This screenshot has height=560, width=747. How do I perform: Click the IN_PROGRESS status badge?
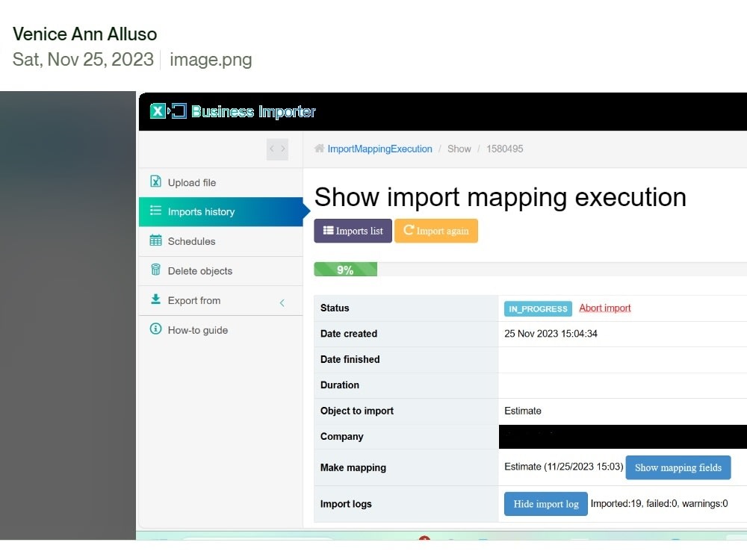[x=538, y=308]
